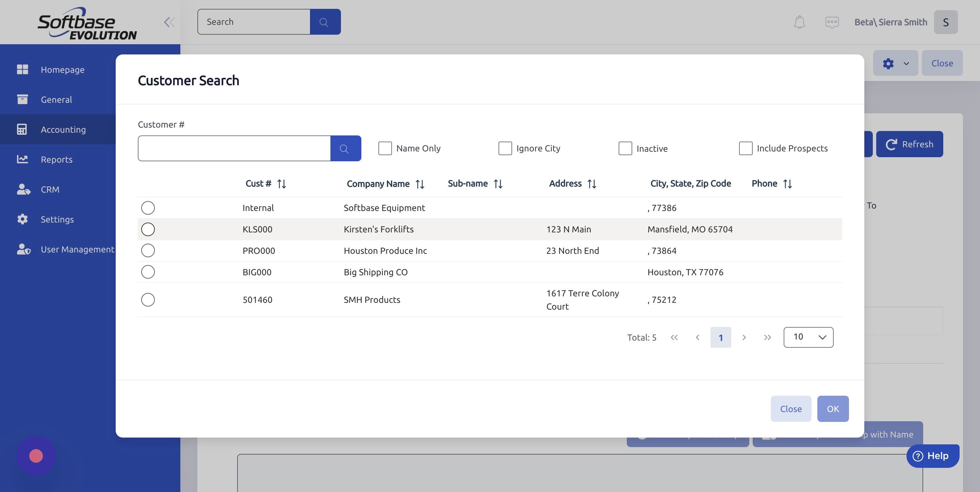Click the user avatar S
Viewport: 980px width, 492px height.
click(945, 22)
